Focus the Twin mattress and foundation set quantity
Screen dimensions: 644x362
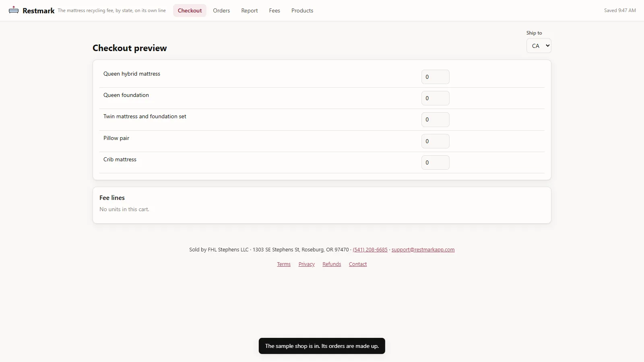pyautogui.click(x=435, y=119)
